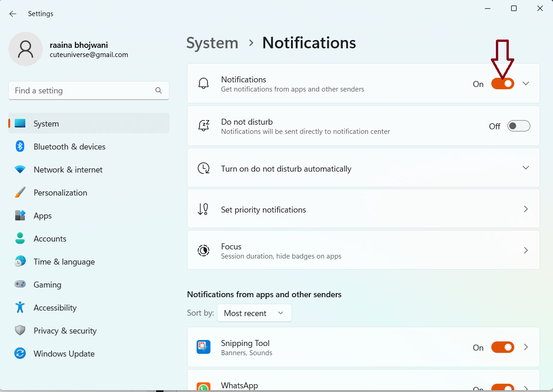Expand Turn on do not disturb automatically
Screen dimensions: 553x392
pos(526,168)
